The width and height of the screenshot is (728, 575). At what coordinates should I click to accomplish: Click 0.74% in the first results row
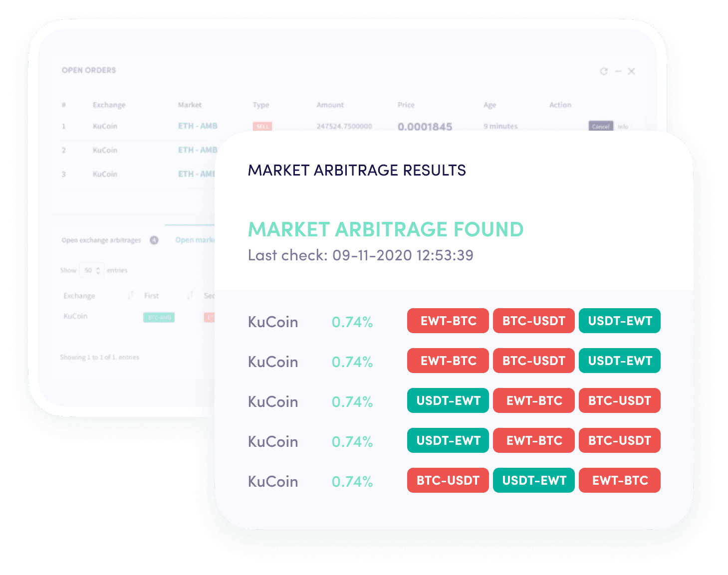[x=352, y=322]
